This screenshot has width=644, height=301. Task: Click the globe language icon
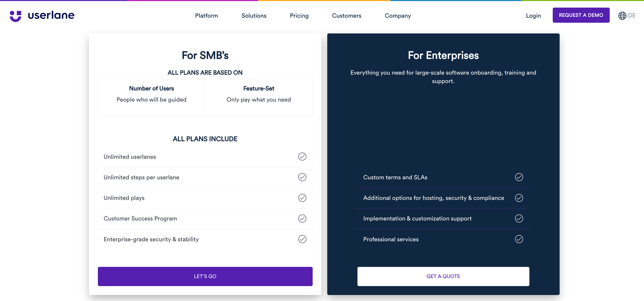click(x=622, y=16)
